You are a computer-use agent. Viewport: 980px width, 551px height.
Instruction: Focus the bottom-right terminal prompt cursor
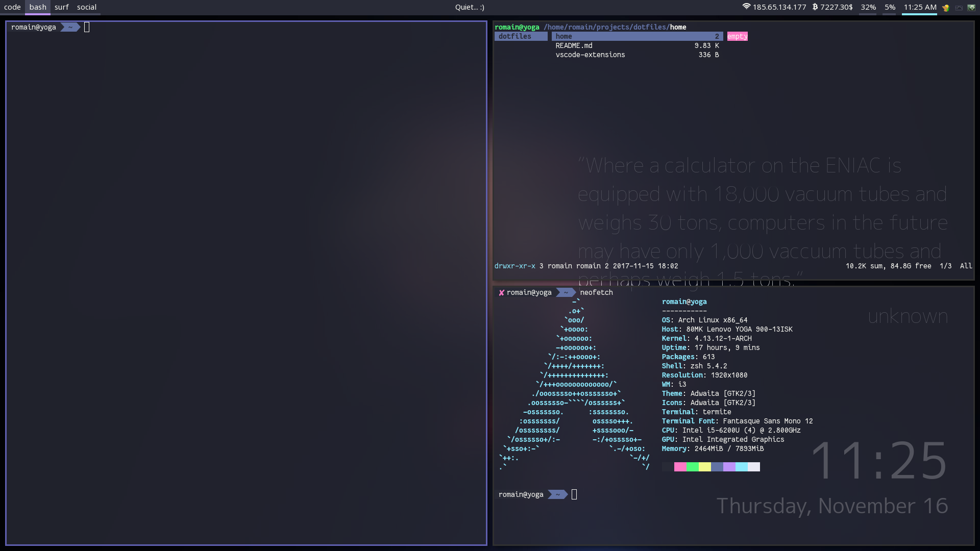click(574, 494)
